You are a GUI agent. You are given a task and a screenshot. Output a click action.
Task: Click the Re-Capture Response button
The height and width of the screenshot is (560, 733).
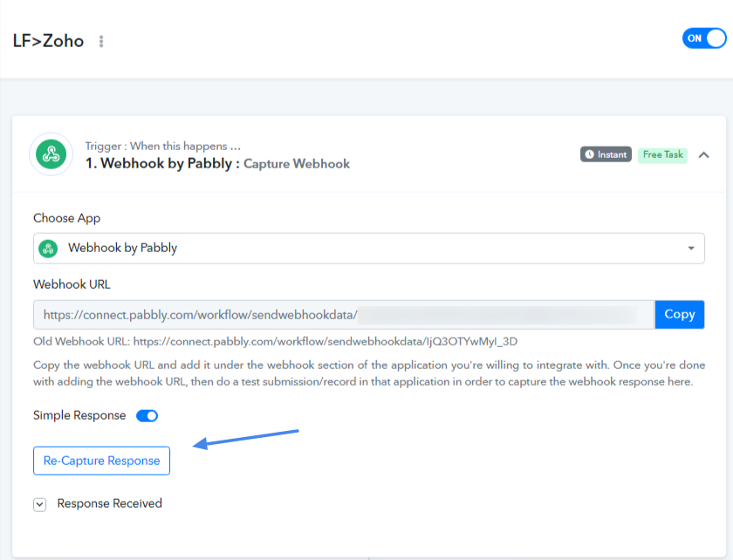101,461
